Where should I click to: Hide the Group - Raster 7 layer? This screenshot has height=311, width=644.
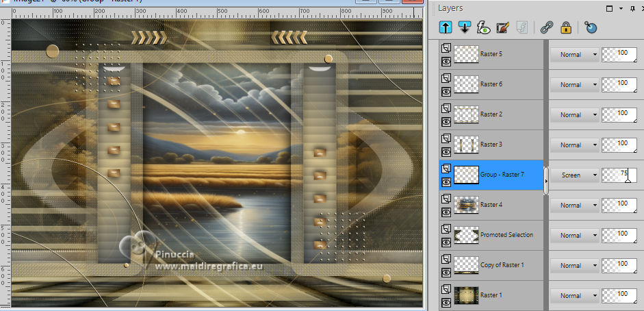[446, 182]
